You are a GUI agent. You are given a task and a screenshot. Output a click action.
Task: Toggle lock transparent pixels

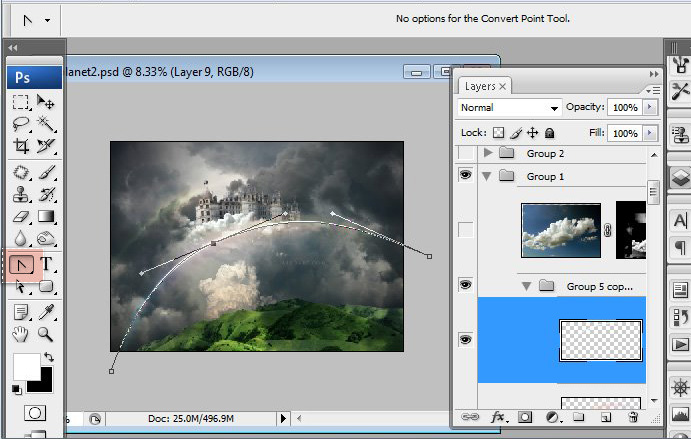[498, 133]
